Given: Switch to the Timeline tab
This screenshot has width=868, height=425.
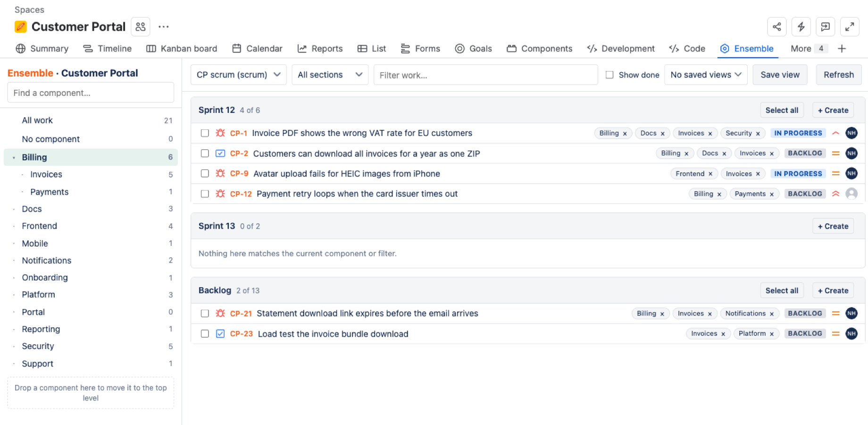Looking at the screenshot, I should [108, 49].
